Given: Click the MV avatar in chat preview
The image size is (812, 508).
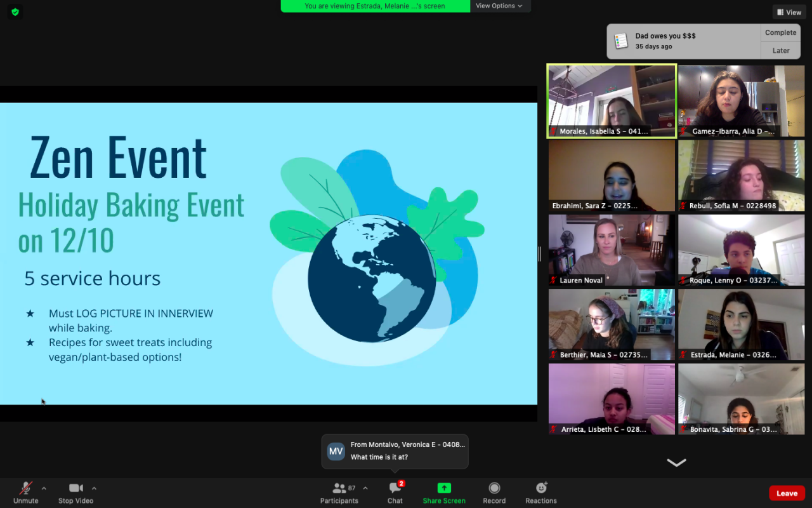Looking at the screenshot, I should [336, 451].
